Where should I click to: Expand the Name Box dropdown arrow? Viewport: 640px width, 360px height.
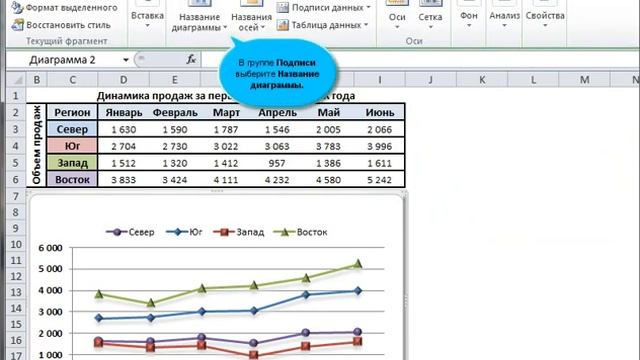point(126,60)
